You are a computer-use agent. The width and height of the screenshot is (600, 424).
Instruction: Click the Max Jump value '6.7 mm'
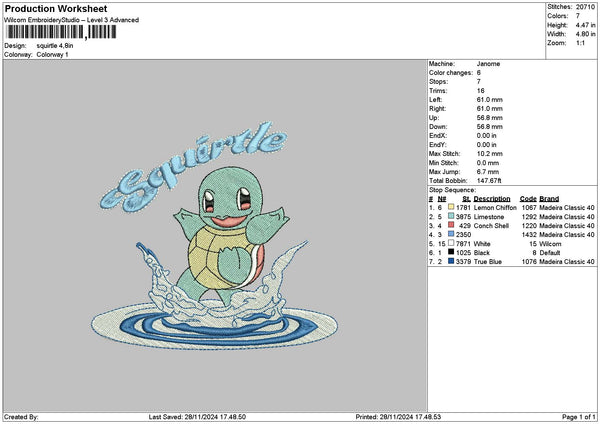(488, 172)
